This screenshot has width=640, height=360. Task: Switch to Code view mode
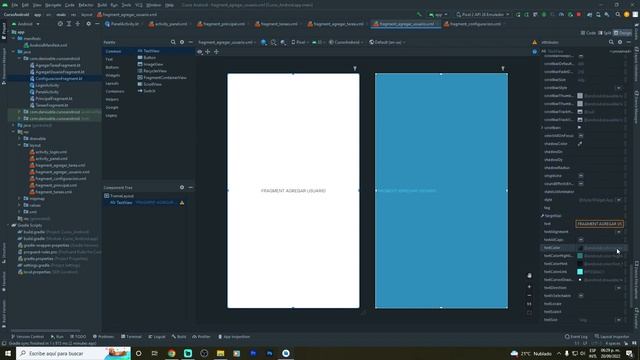coord(588,33)
